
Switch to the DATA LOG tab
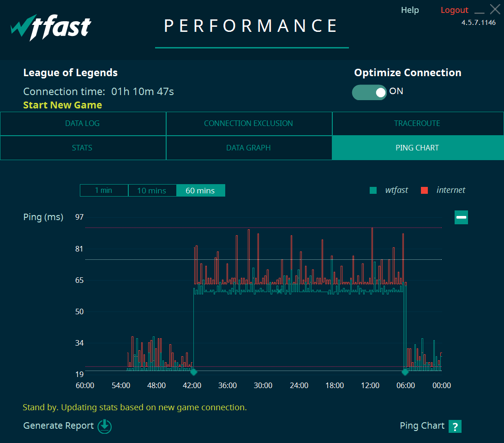pos(83,124)
